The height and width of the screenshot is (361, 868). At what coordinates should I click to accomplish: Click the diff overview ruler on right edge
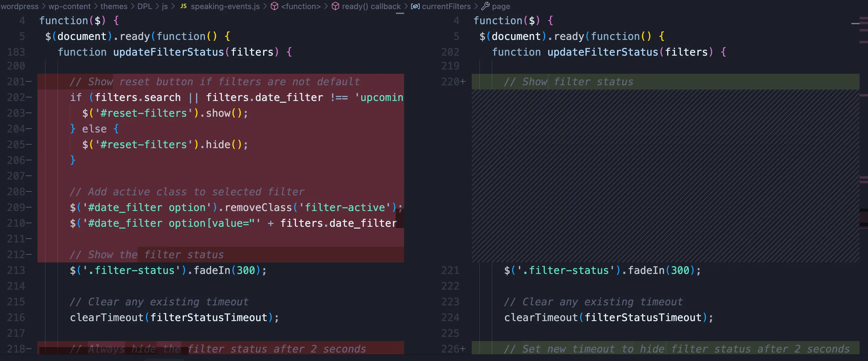tap(863, 184)
